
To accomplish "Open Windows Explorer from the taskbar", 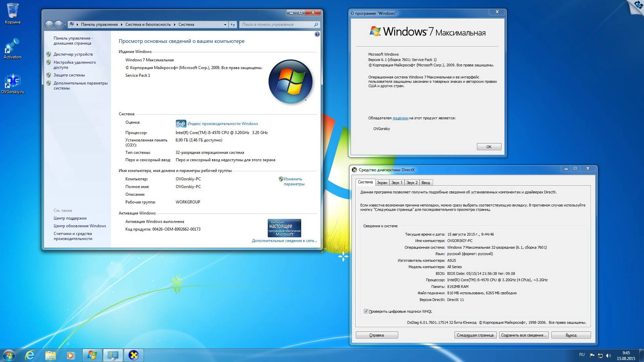I will 50,355.
